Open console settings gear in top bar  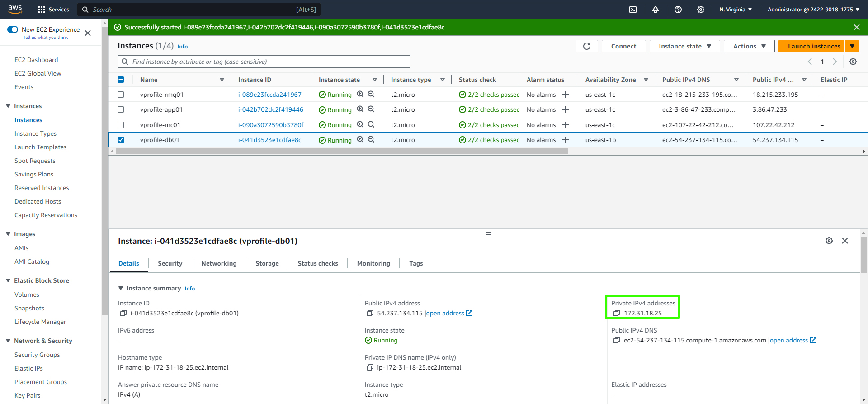pyautogui.click(x=701, y=10)
